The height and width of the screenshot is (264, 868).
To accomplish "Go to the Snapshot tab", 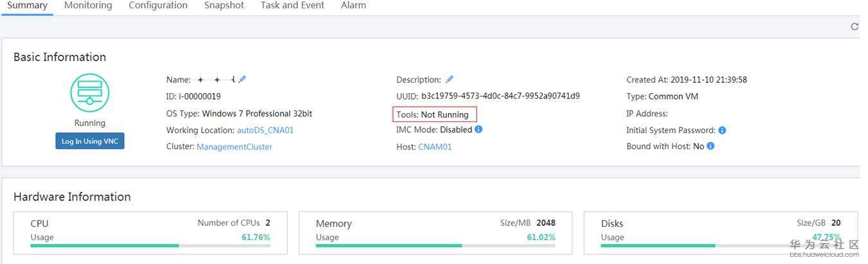I will (x=224, y=6).
